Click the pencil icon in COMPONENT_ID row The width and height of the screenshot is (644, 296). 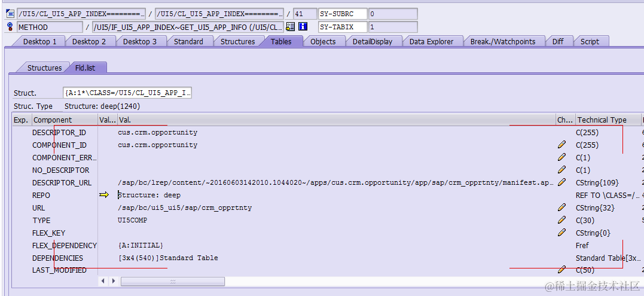(562, 145)
